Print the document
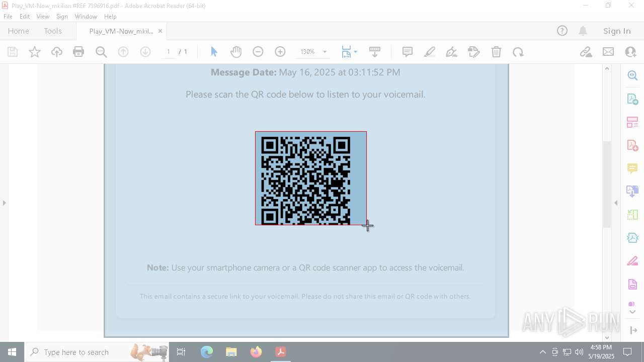This screenshot has height=362, width=644. click(x=78, y=52)
